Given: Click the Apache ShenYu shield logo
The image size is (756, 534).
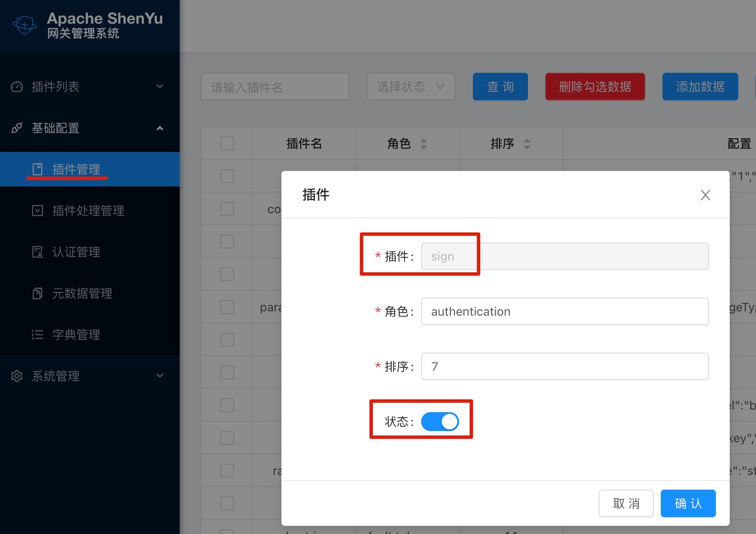Looking at the screenshot, I should pyautogui.click(x=24, y=25).
